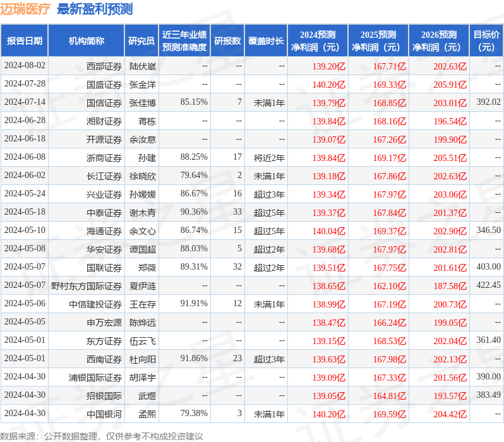The height and width of the screenshot is (442, 504).
Task: Select the 报告日期 column header
Action: click(25, 41)
